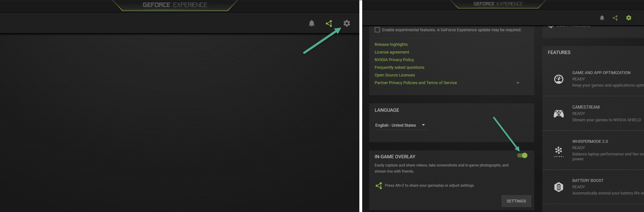
Task: Select WHISPERMODE 2.0 feature title
Action: (x=590, y=142)
